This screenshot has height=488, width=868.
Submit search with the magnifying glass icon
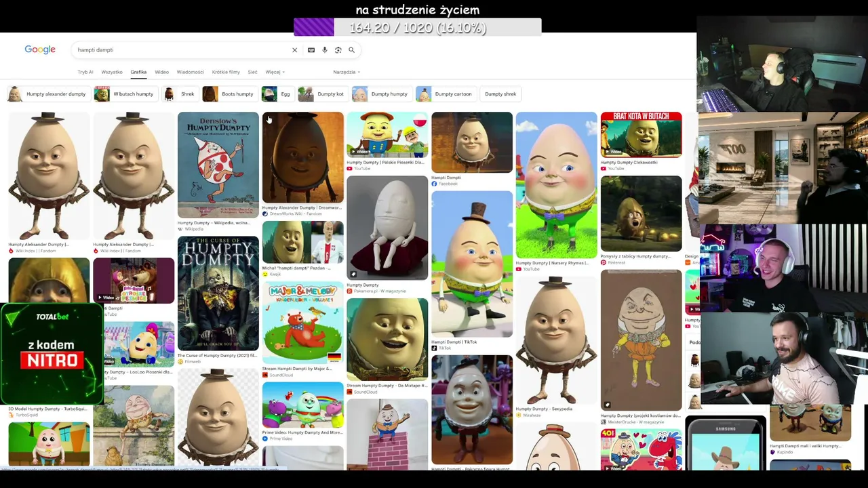tap(351, 50)
